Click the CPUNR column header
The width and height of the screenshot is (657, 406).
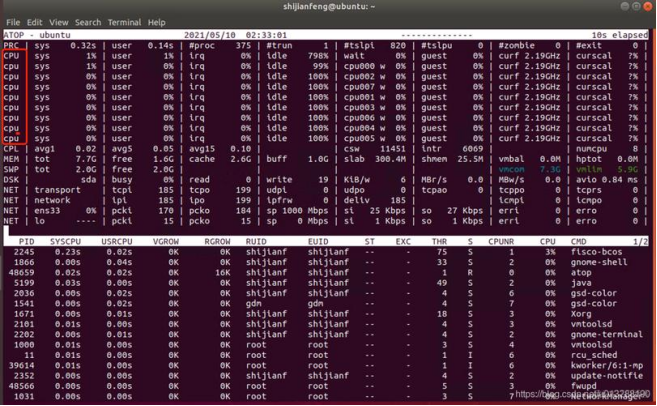[501, 242]
